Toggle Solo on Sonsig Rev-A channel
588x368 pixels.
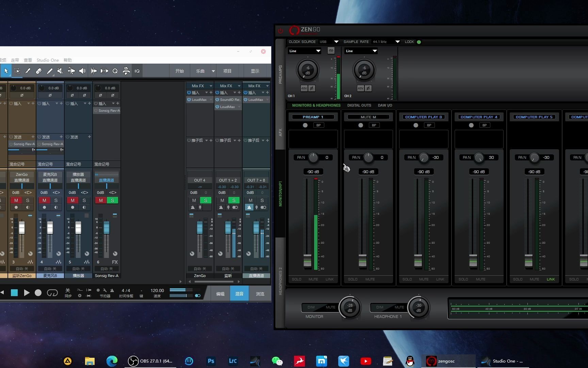(112, 200)
